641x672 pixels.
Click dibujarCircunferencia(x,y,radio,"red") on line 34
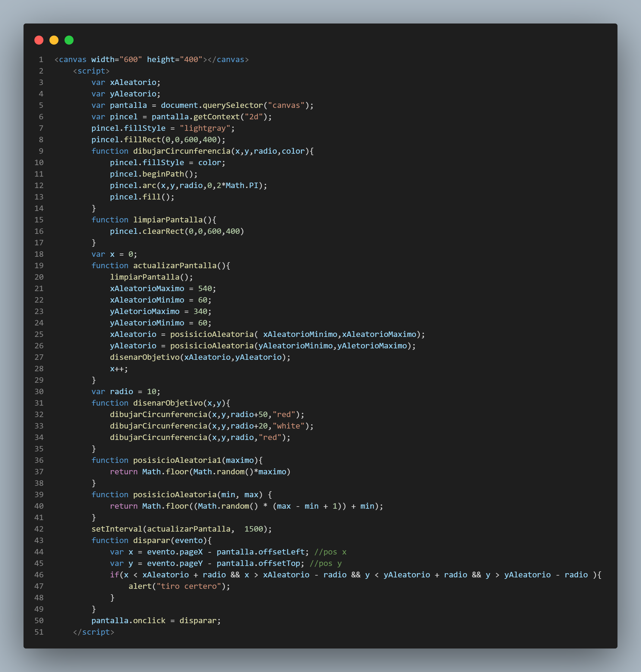click(200, 438)
